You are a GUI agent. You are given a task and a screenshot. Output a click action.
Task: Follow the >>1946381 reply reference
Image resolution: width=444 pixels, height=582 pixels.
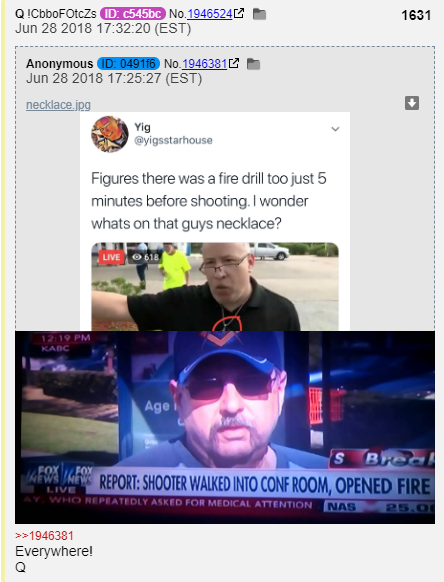click(x=45, y=536)
